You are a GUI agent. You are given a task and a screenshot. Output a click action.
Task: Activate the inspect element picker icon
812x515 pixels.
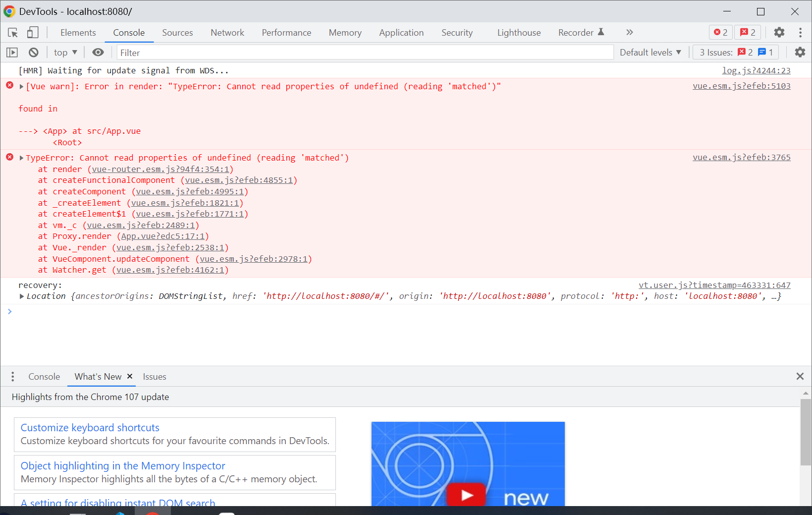[x=13, y=33]
